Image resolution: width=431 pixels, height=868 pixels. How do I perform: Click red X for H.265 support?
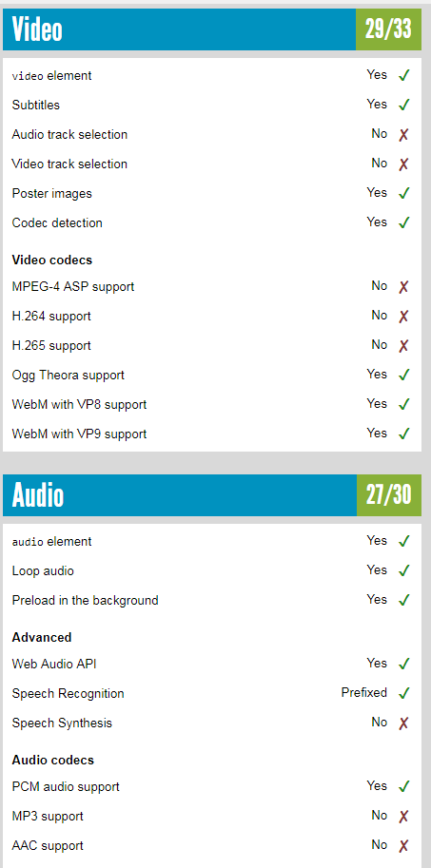pos(403,345)
